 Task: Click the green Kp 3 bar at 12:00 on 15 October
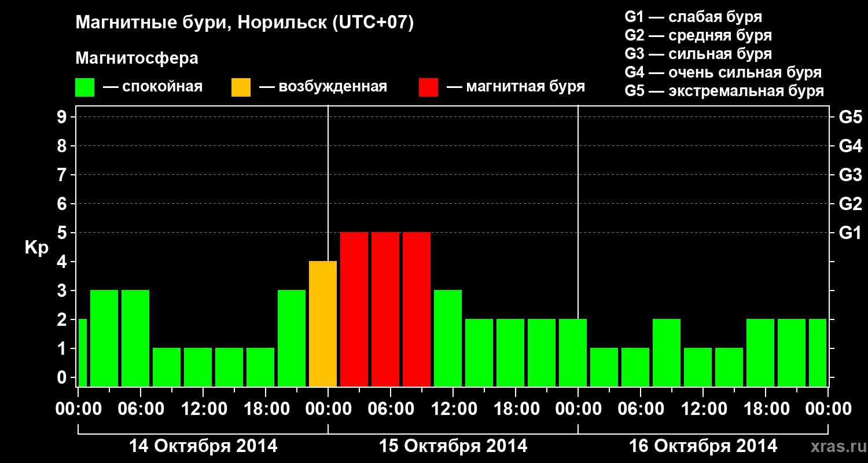448,339
